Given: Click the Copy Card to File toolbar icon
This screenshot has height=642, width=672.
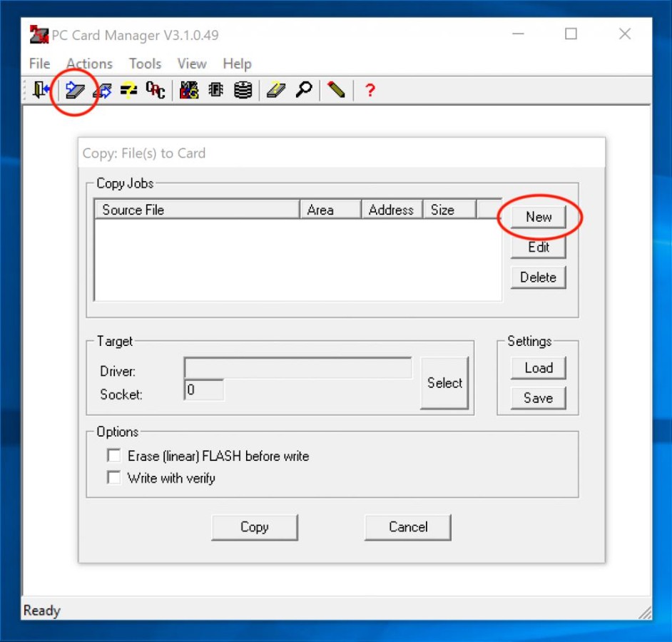Looking at the screenshot, I should [x=102, y=91].
